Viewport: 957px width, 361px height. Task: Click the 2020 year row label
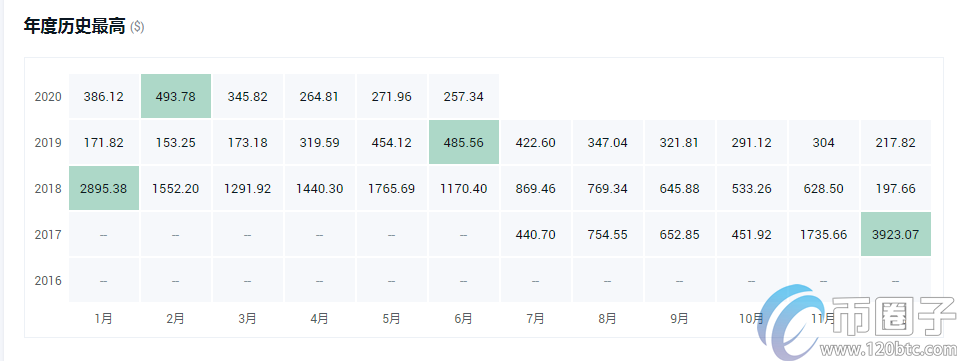(48, 97)
